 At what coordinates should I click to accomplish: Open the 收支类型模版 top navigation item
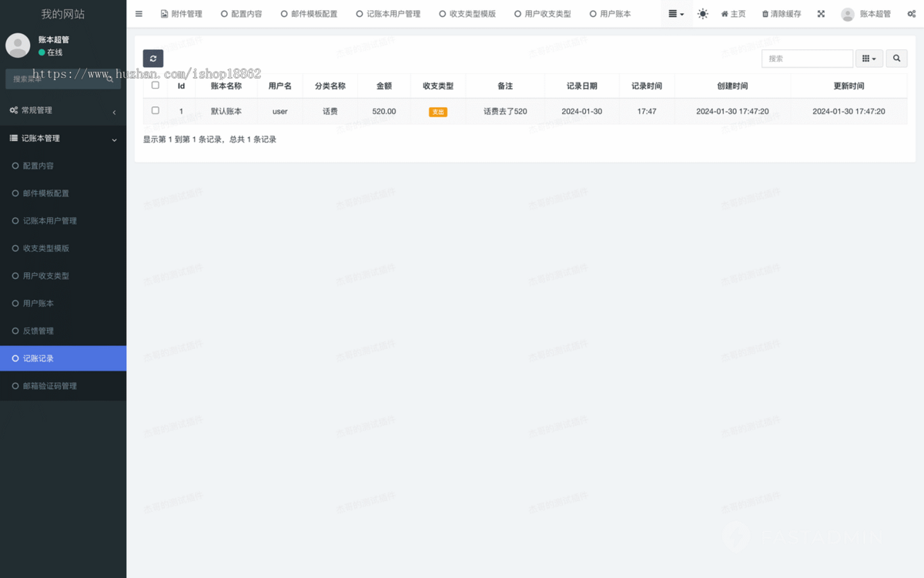tap(467, 13)
